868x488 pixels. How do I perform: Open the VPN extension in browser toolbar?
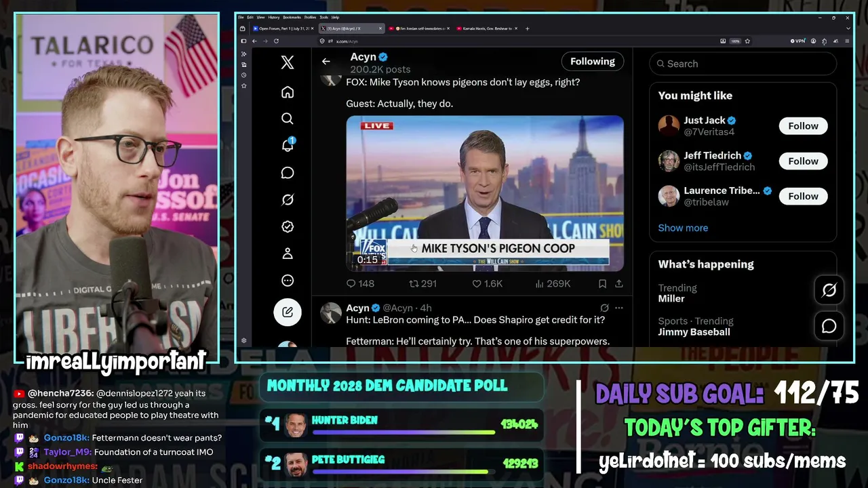[x=797, y=41]
